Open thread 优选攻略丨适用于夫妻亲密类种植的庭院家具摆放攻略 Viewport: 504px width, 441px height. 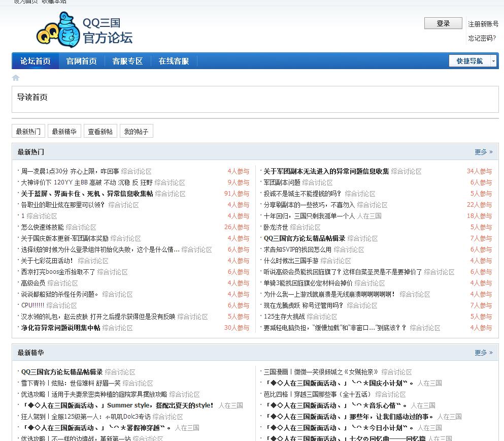coord(94,394)
